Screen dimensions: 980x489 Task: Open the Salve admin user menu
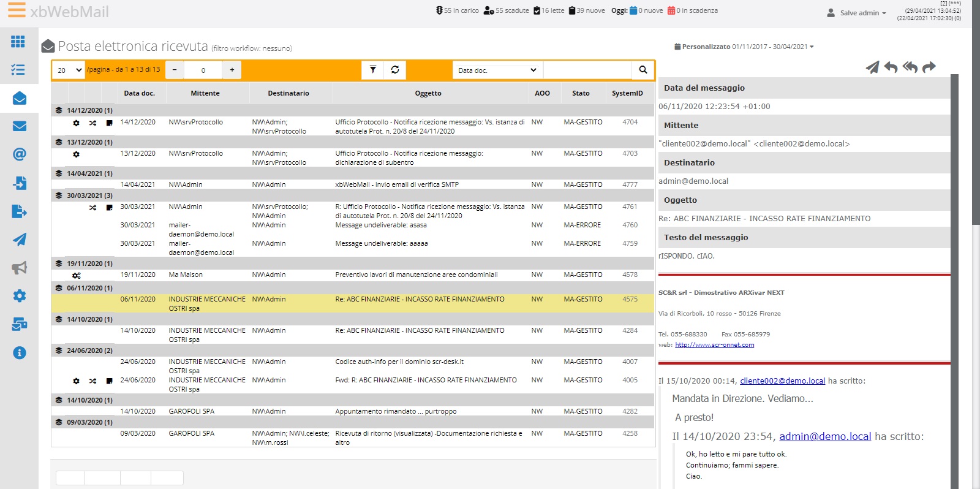click(x=857, y=13)
